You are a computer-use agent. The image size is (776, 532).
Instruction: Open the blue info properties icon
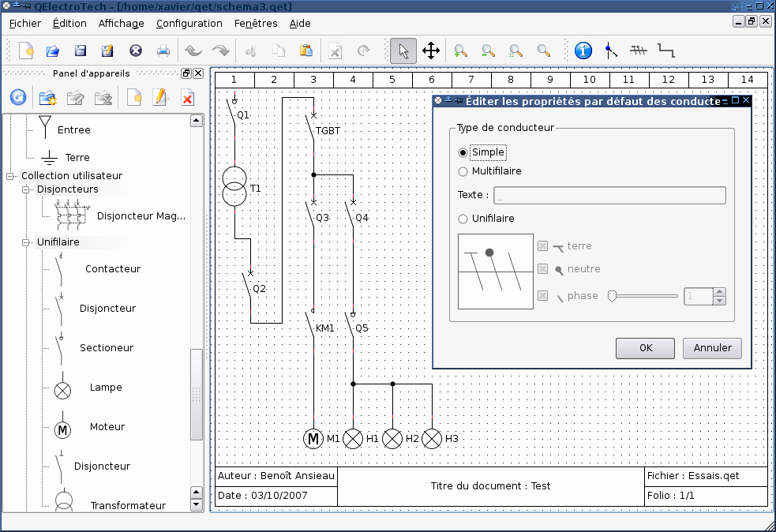583,51
